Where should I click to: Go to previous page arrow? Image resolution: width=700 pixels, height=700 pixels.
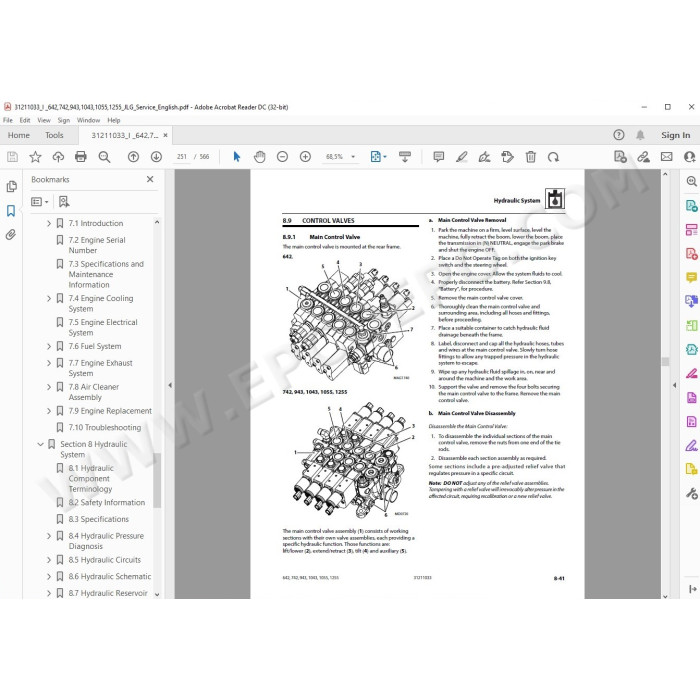[x=133, y=157]
